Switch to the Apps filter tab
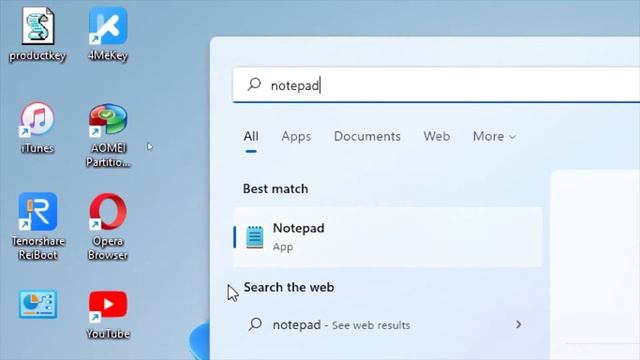 click(296, 136)
